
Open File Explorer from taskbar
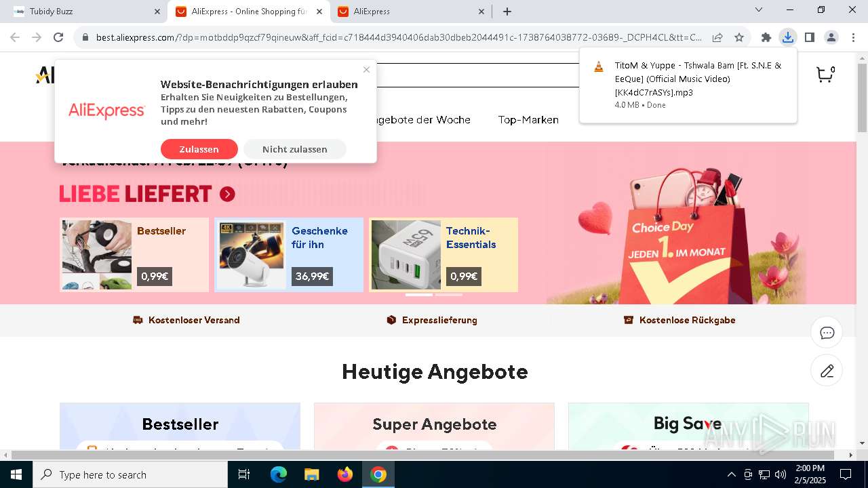point(312,474)
